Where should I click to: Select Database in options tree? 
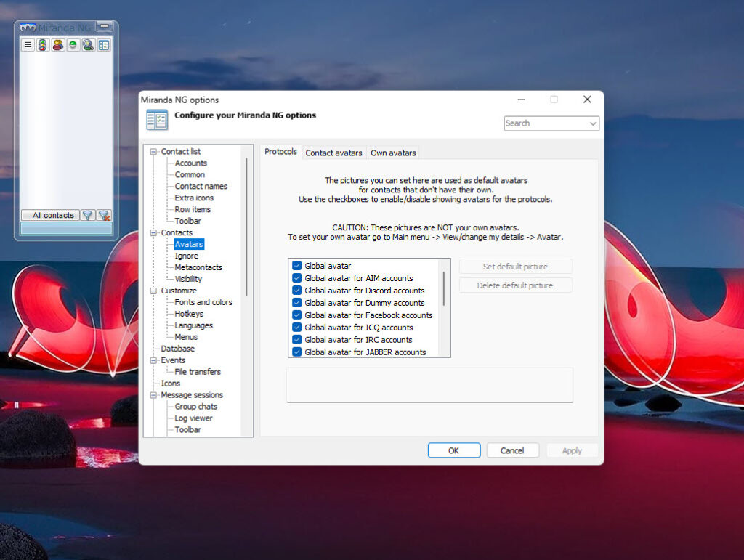pos(177,349)
